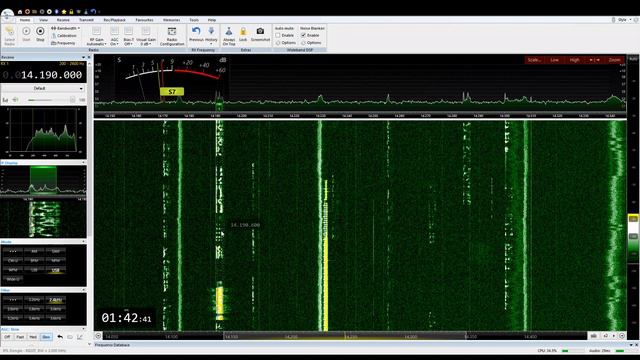Click the chart icon at end of AGC row

(80, 337)
